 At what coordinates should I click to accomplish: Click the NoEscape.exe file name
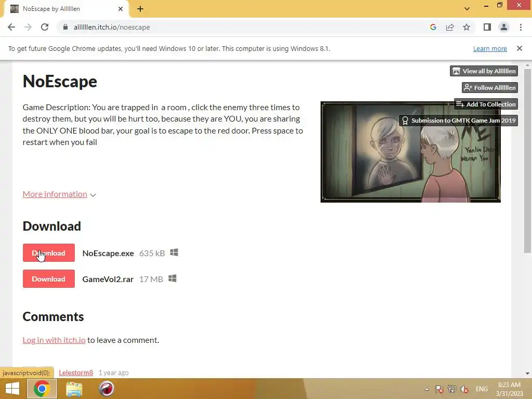(108, 253)
